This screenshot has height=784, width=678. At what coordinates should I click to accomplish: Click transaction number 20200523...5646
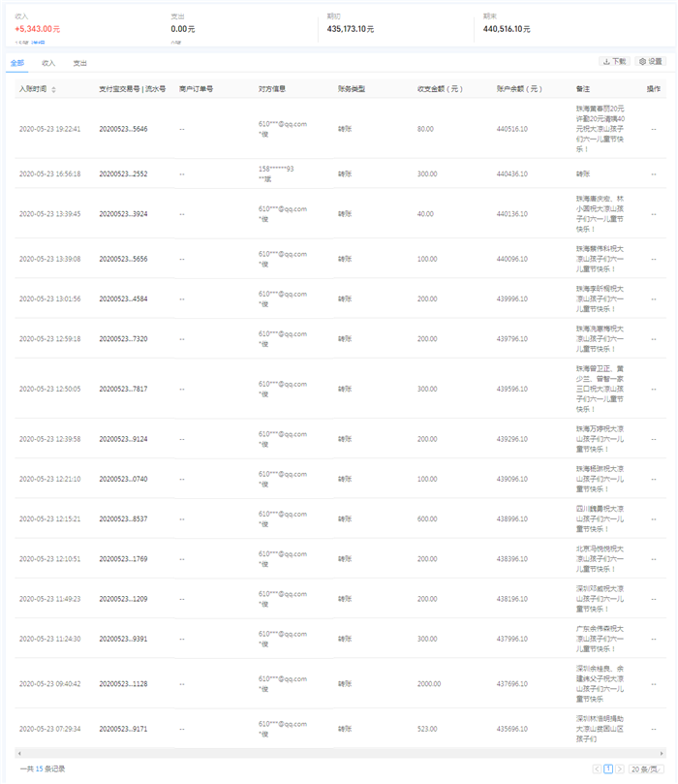pos(123,129)
